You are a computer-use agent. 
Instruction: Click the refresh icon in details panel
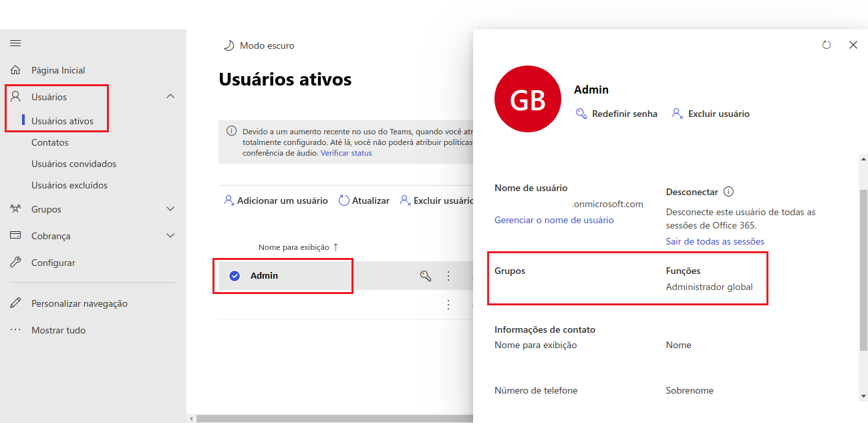(x=827, y=45)
